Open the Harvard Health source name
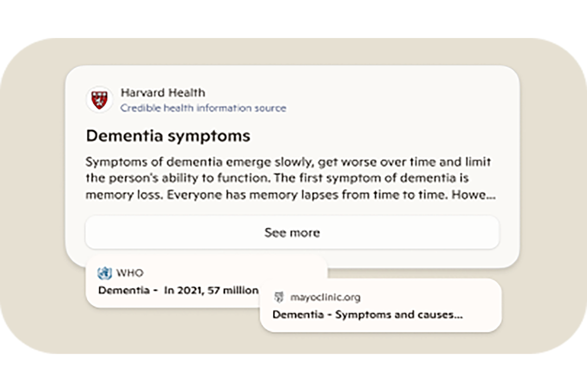Image resolution: width=587 pixels, height=392 pixels. click(x=163, y=93)
